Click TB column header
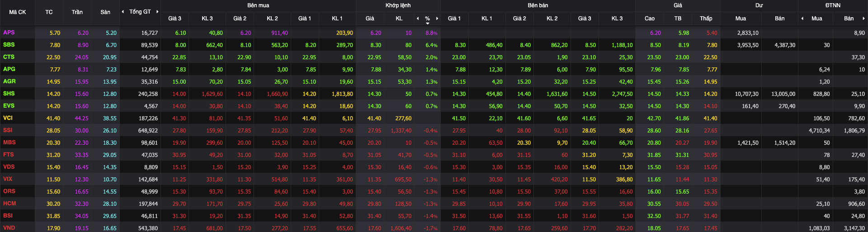Image resolution: width=868 pixels, height=232 pixels. (x=678, y=19)
